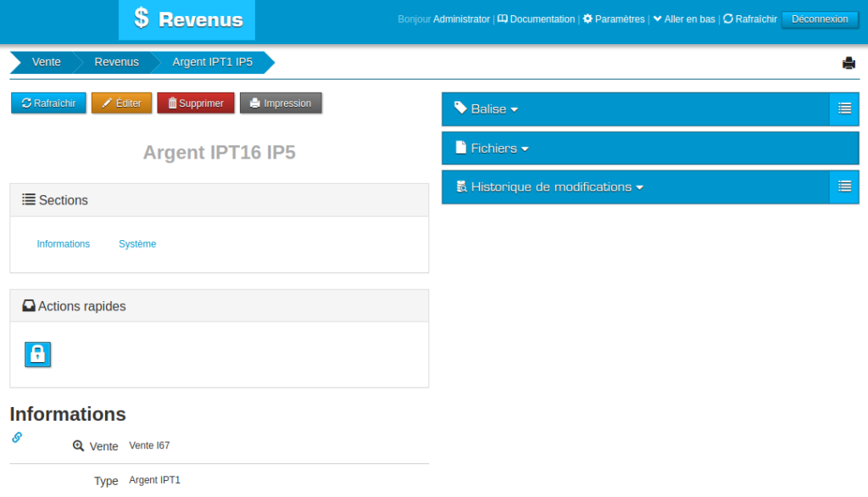
Task: Click the Rafraîchir circular arrows icon
Action: tap(727, 19)
